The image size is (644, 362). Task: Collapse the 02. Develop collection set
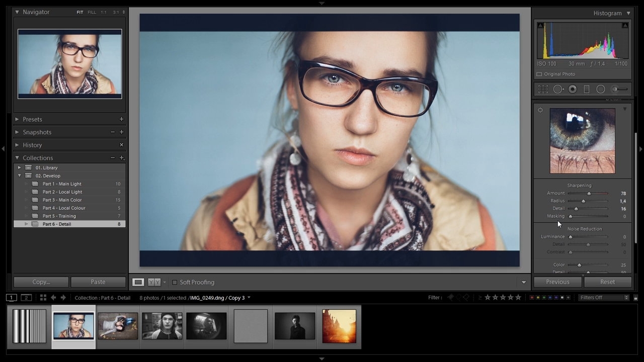pyautogui.click(x=20, y=175)
